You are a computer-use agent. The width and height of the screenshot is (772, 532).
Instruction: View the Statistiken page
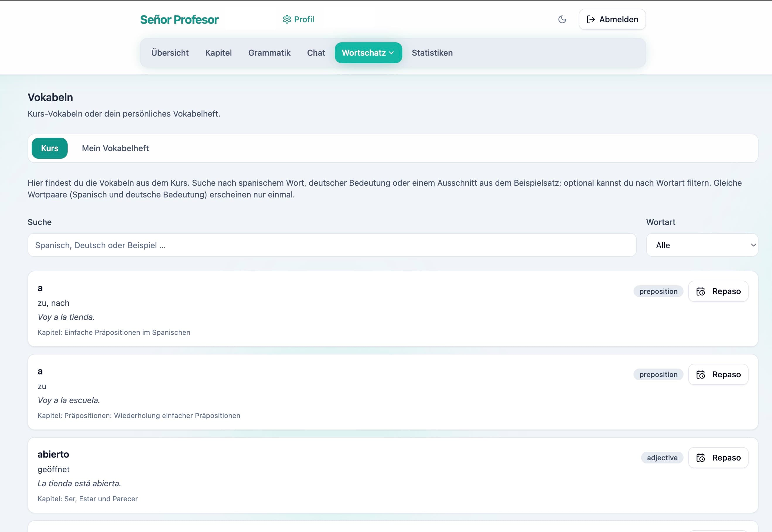(x=432, y=53)
